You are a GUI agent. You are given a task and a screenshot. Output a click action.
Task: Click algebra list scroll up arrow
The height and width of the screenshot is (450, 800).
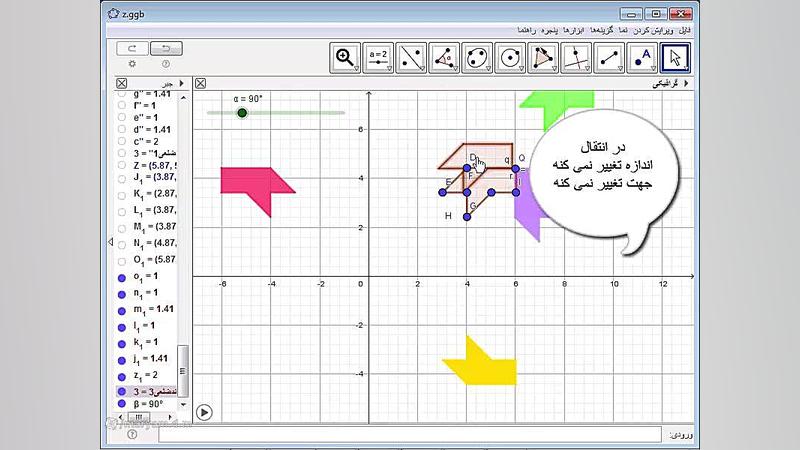pyautogui.click(x=183, y=97)
